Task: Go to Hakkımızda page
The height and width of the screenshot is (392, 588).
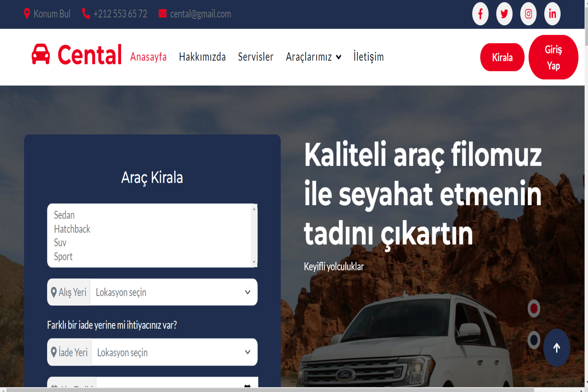Action: (202, 57)
